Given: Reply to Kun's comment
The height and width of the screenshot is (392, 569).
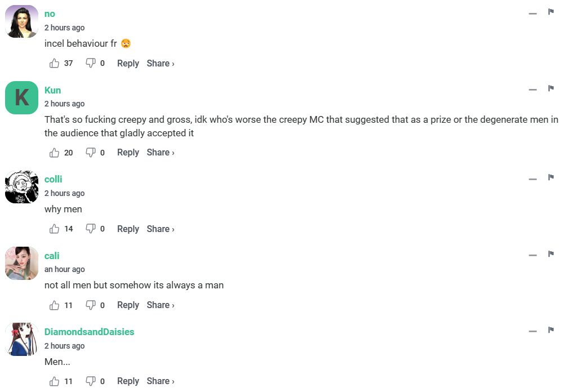Looking at the screenshot, I should [128, 153].
